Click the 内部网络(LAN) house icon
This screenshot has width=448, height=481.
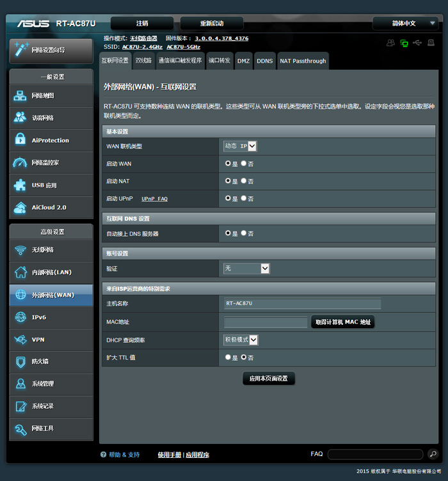(20, 272)
